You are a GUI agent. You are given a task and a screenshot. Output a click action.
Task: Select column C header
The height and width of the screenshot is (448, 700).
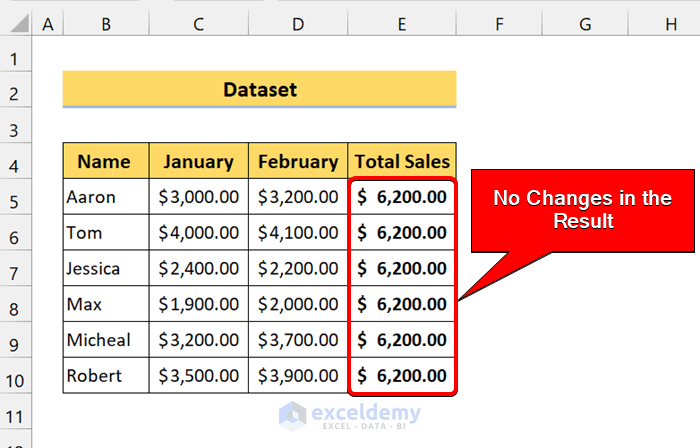199,22
